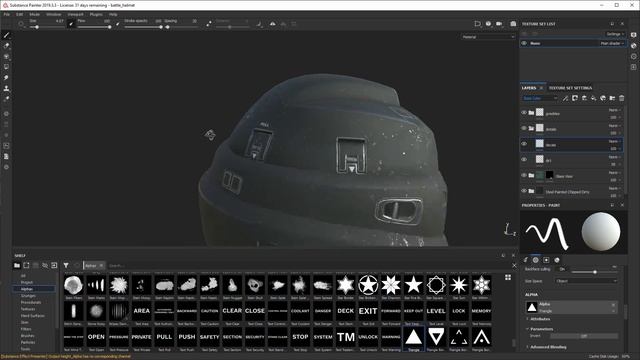640x360 pixels.
Task: Open the Main shader dropdown in Texture Set List
Action: [x=612, y=43]
